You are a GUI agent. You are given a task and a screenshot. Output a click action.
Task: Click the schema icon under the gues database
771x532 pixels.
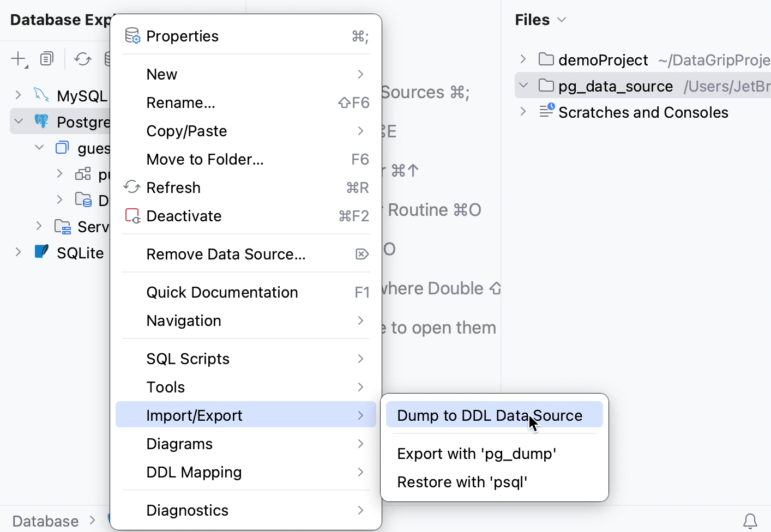83,174
